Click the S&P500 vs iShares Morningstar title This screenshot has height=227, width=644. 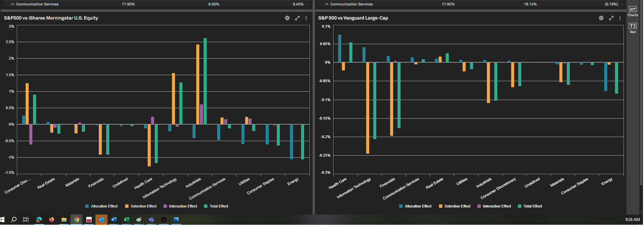pos(51,18)
